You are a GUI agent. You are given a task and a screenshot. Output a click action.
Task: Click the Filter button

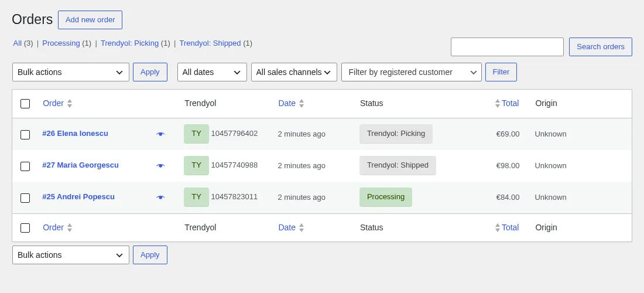501,72
